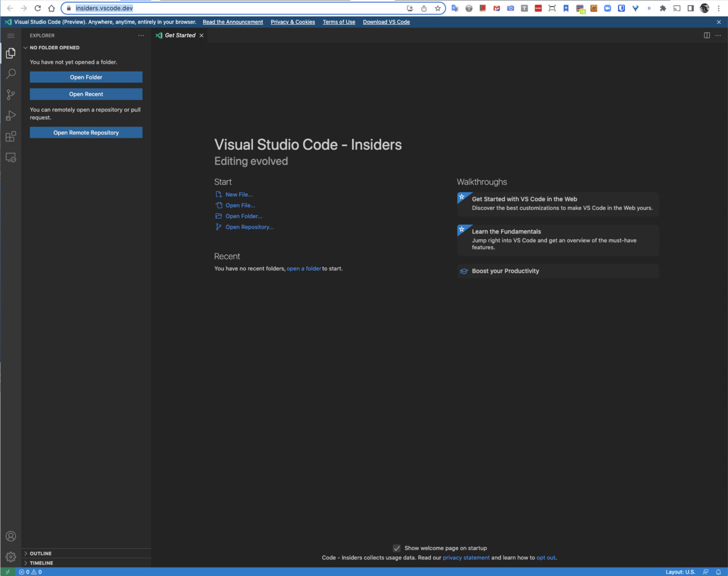Open the Manage gear menu

[10, 557]
